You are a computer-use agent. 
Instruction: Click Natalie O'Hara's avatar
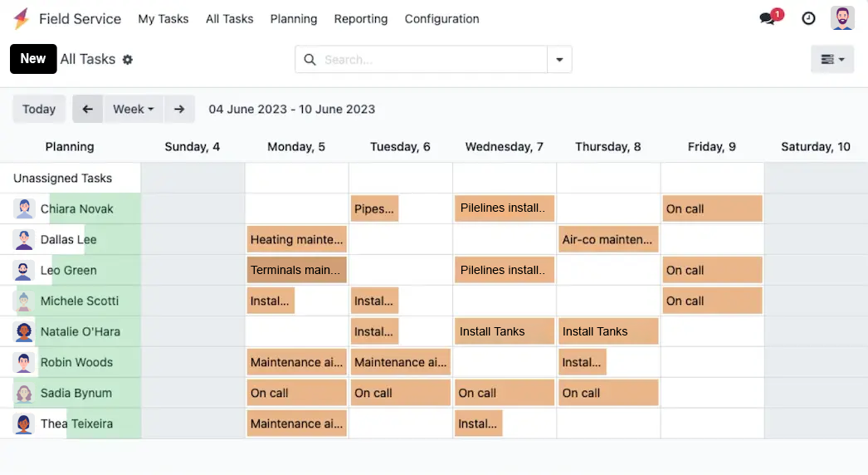(24, 331)
